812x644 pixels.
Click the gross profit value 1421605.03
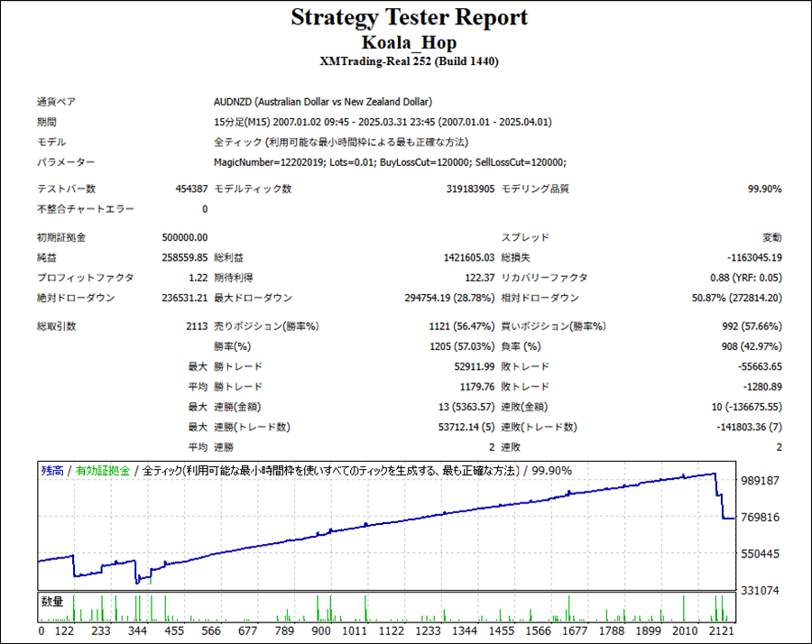[469, 258]
